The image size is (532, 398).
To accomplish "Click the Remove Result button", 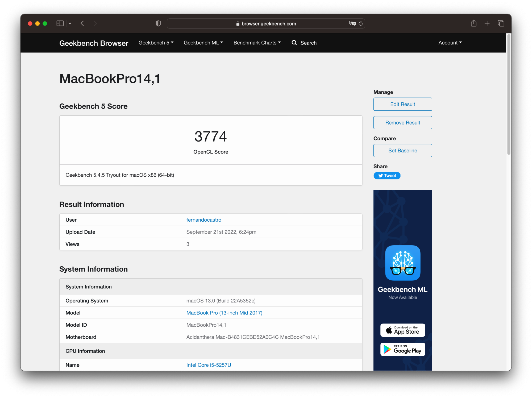I will [x=403, y=122].
